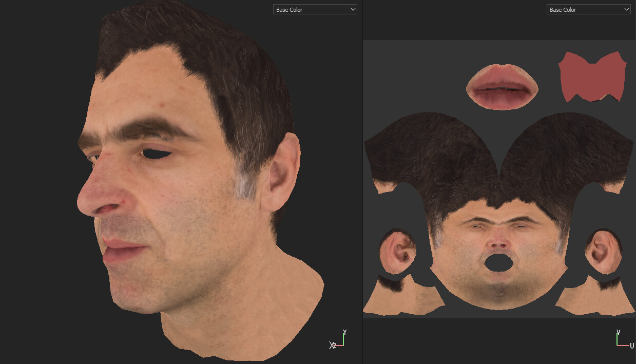Click the green Y axis line of the gizmo

[x=343, y=339]
